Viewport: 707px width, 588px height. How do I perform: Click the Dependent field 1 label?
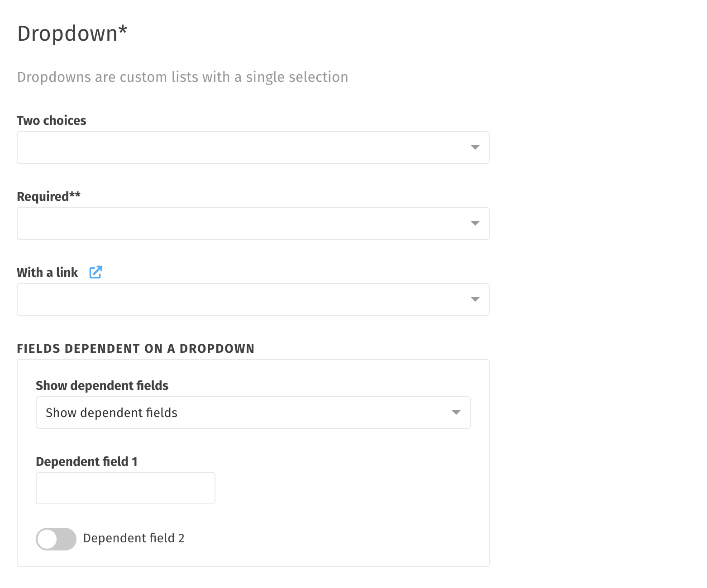click(86, 461)
